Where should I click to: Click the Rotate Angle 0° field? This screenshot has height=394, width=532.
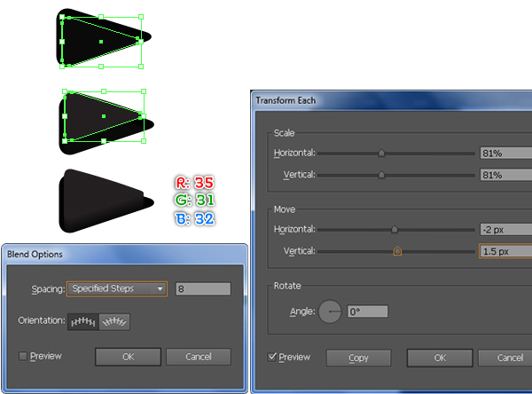[367, 311]
